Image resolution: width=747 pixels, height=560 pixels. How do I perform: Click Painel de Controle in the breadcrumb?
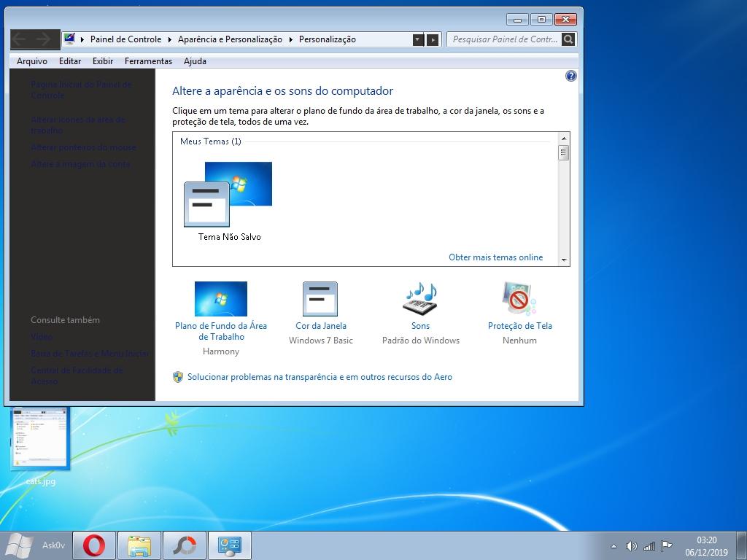[x=125, y=39]
